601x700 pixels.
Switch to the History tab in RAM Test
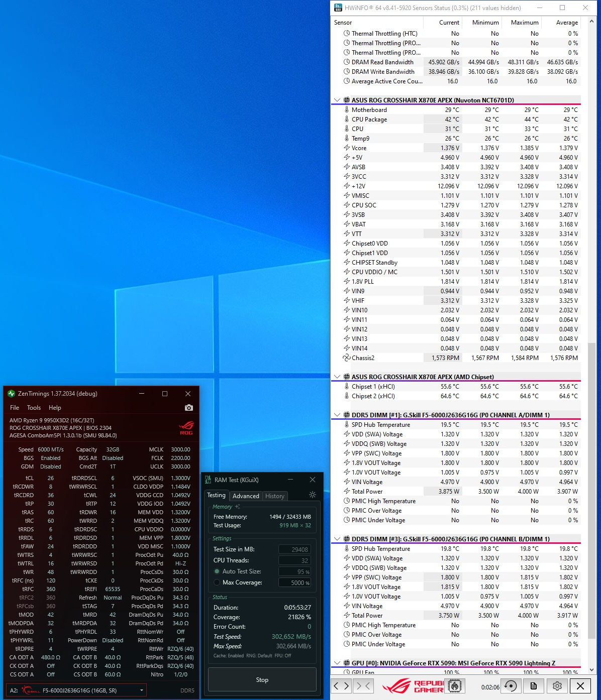(x=275, y=496)
